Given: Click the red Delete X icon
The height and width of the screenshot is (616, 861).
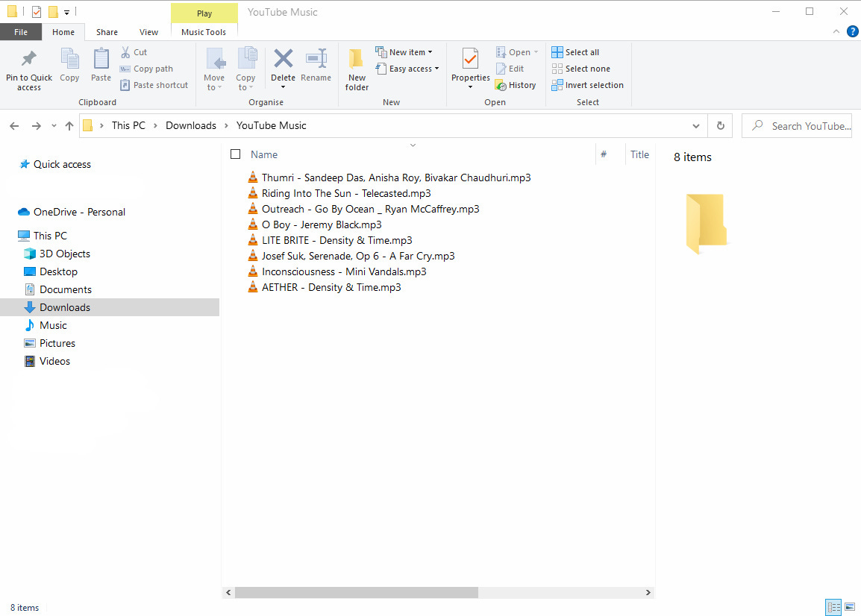Looking at the screenshot, I should click(x=284, y=58).
